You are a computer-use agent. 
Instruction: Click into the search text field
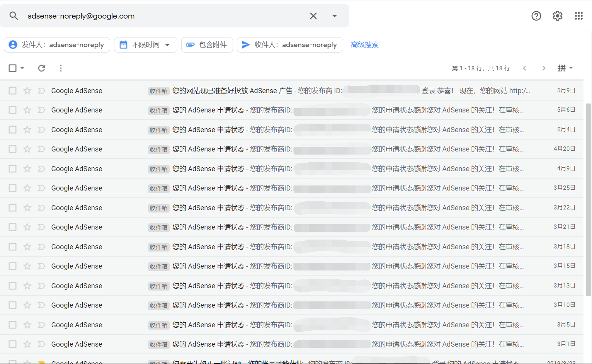162,16
